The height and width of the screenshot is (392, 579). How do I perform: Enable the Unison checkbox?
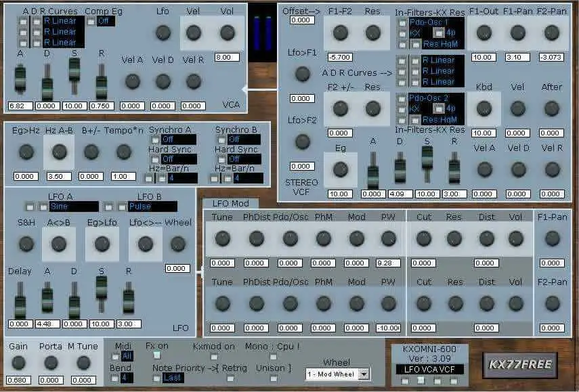point(274,378)
